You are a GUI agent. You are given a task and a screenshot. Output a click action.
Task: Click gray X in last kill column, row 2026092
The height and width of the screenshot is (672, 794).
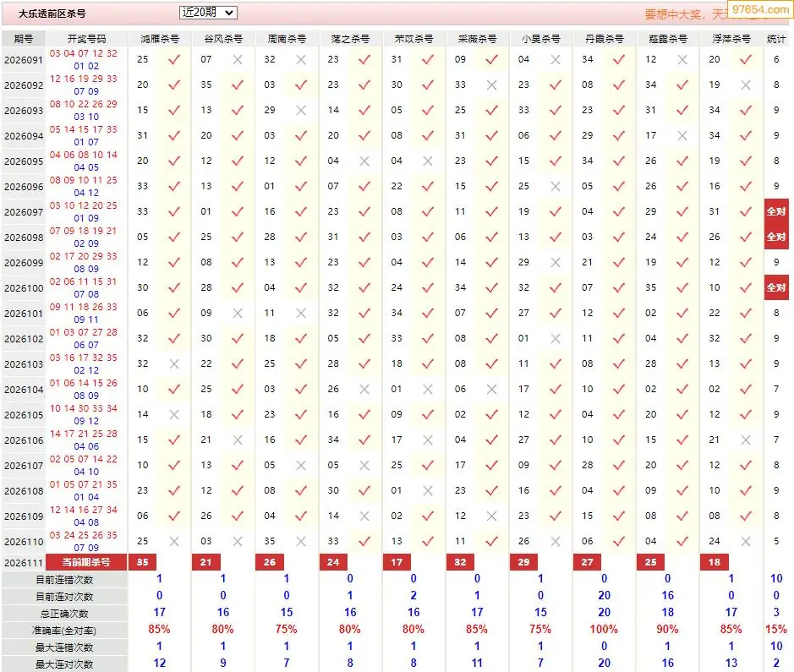coord(746,85)
